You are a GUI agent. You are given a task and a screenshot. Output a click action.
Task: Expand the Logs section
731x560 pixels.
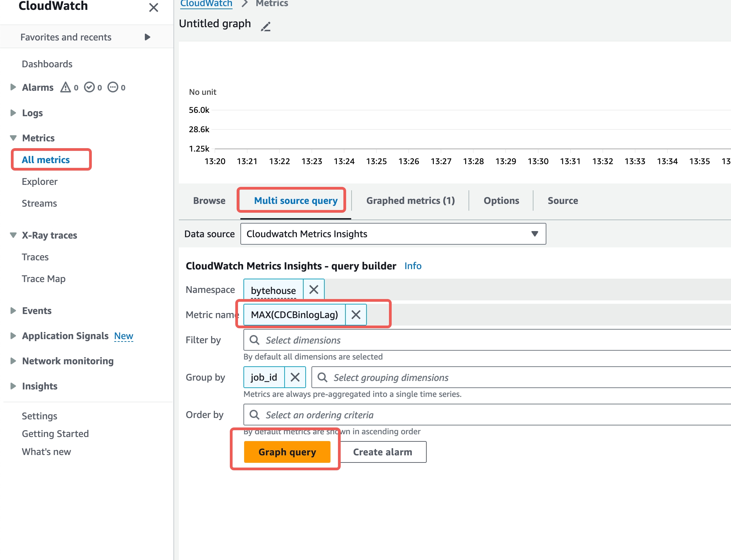pos(13,113)
